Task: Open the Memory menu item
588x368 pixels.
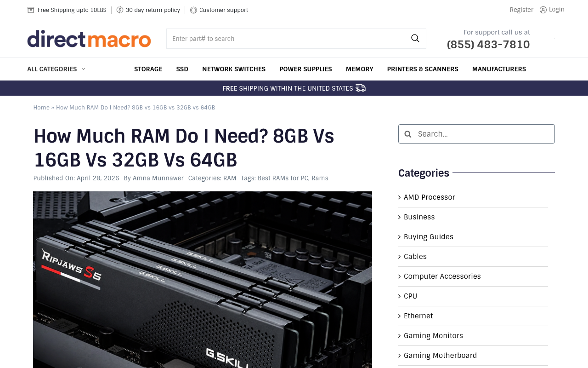Action: 360,69
